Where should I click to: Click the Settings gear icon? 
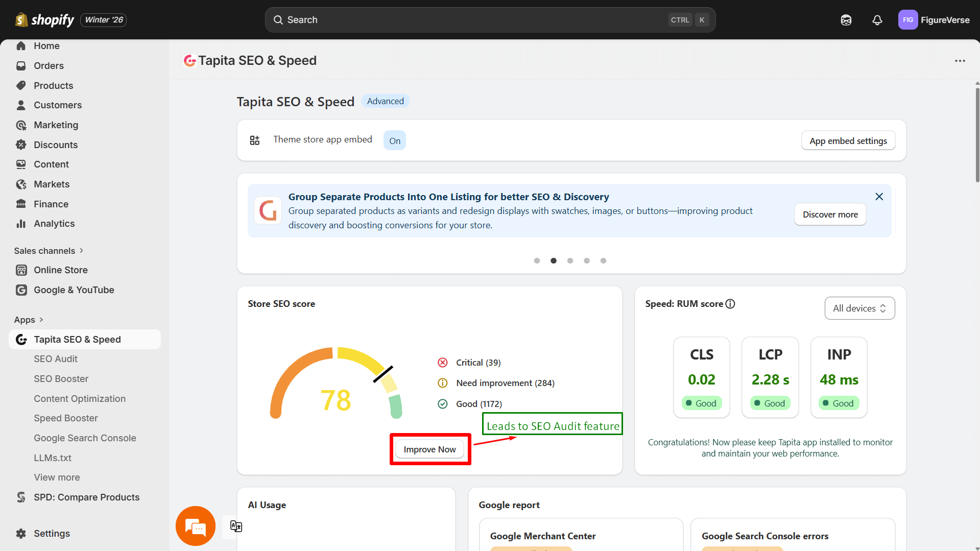21,534
